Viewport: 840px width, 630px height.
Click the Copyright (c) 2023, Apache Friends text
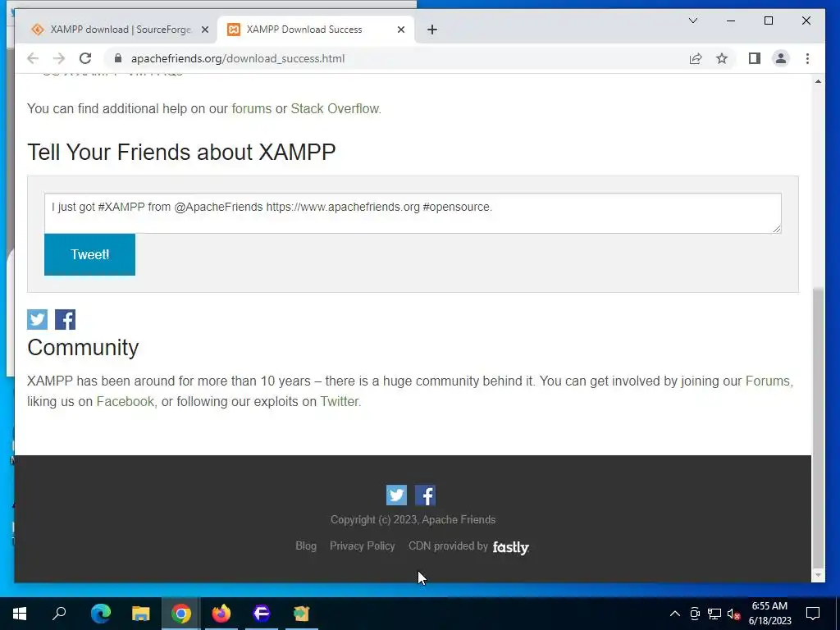coord(413,519)
